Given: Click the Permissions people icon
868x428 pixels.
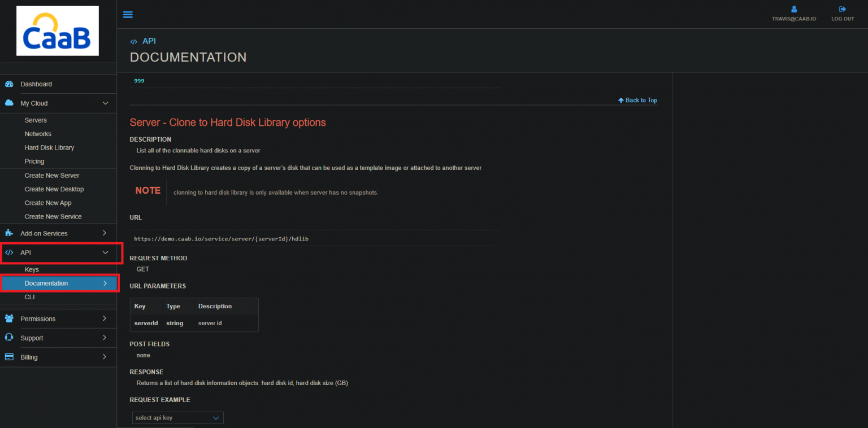Looking at the screenshot, I should click(9, 318).
